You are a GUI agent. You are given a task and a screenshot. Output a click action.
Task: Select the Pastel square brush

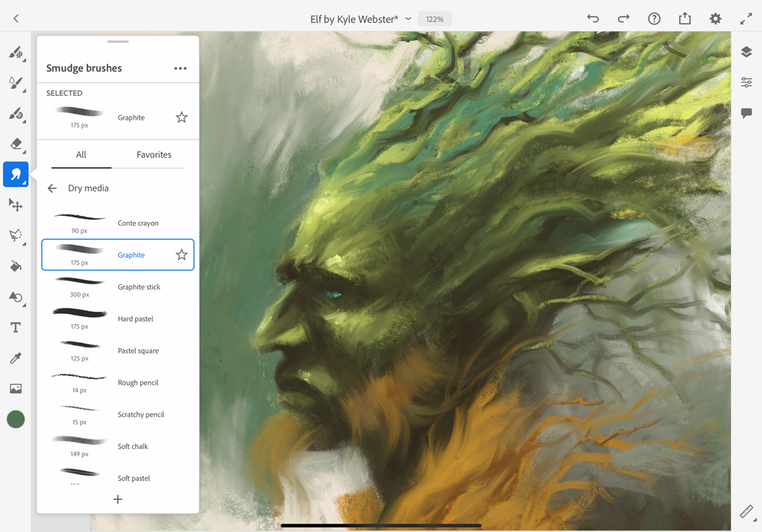117,351
